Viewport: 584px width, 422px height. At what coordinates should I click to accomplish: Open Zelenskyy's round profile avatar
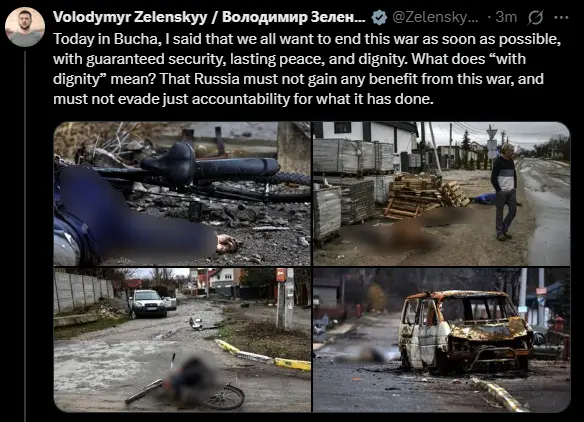(25, 27)
